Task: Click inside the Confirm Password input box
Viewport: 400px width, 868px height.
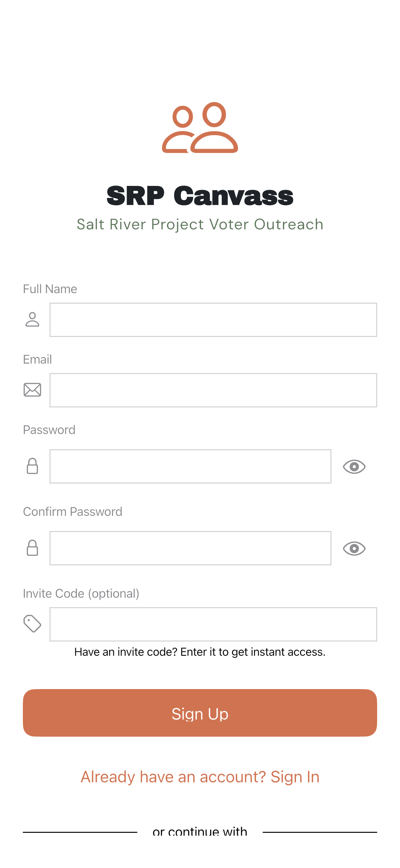Action: tap(190, 548)
